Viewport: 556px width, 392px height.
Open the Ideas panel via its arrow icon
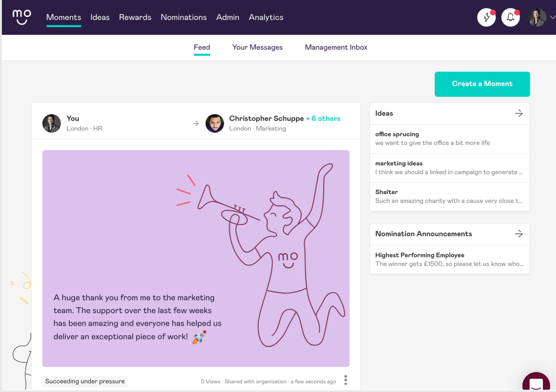[519, 113]
